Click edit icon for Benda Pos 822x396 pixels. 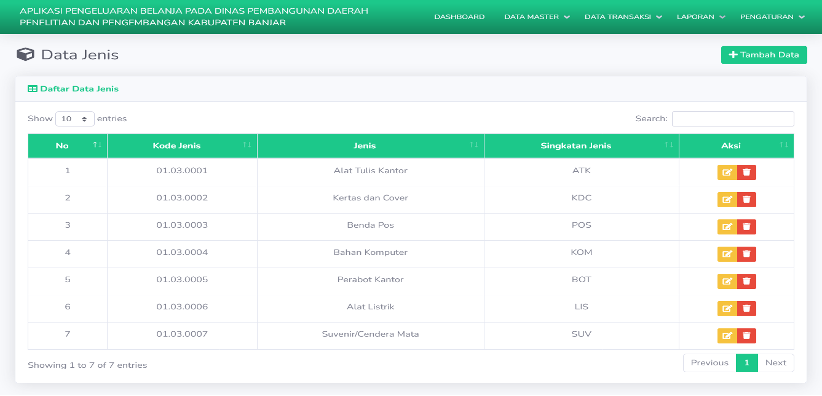(x=727, y=227)
